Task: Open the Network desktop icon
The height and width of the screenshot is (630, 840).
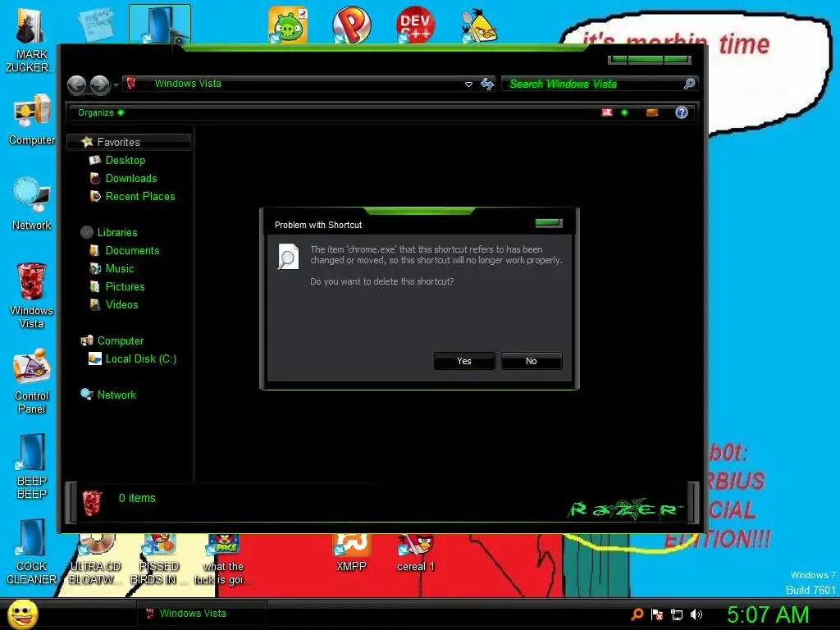Action: (x=32, y=204)
